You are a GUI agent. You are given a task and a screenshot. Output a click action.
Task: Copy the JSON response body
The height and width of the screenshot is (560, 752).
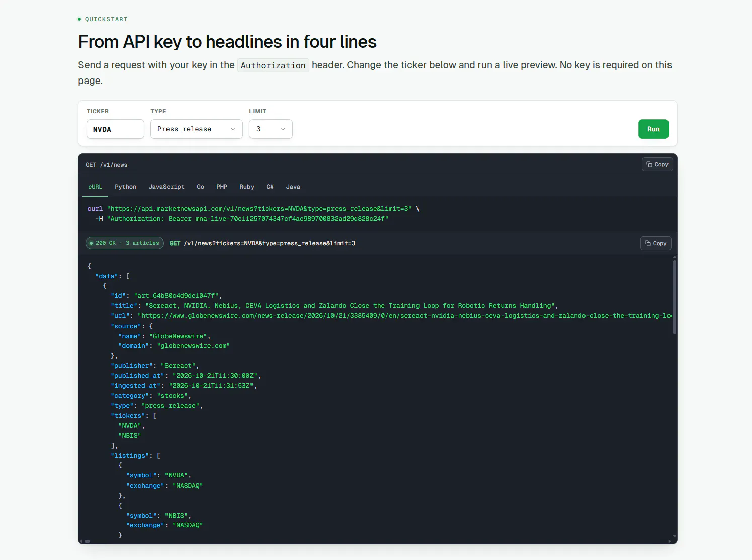[655, 244]
